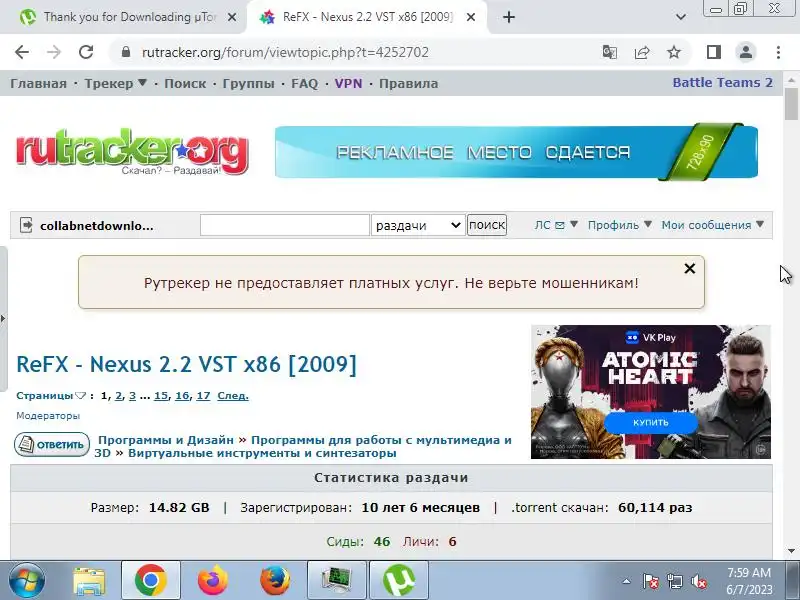Click the logout icon beside collabnetdownlo...
The width and height of the screenshot is (800, 600).
(26, 225)
